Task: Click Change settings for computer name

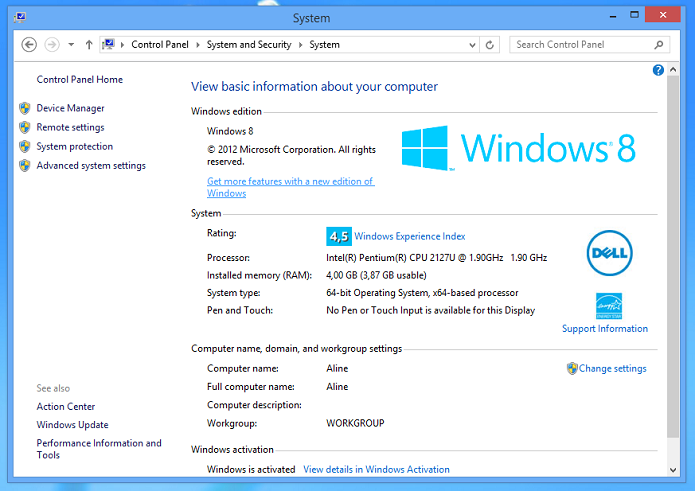Action: (x=613, y=369)
